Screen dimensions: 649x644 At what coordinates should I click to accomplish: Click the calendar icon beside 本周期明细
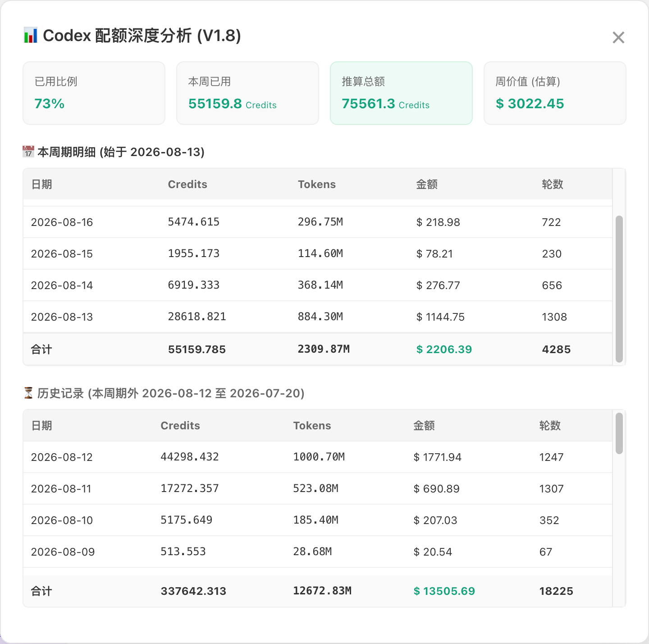coord(28,152)
